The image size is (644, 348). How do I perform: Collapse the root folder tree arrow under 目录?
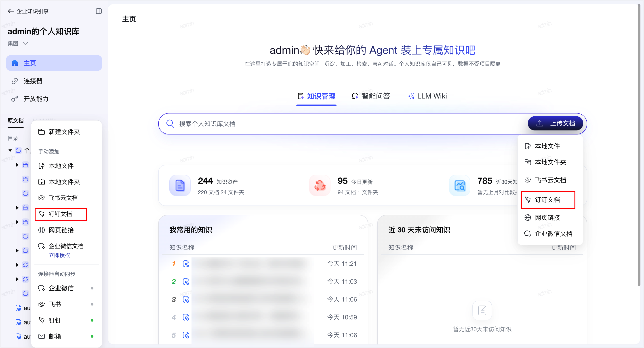(10, 150)
